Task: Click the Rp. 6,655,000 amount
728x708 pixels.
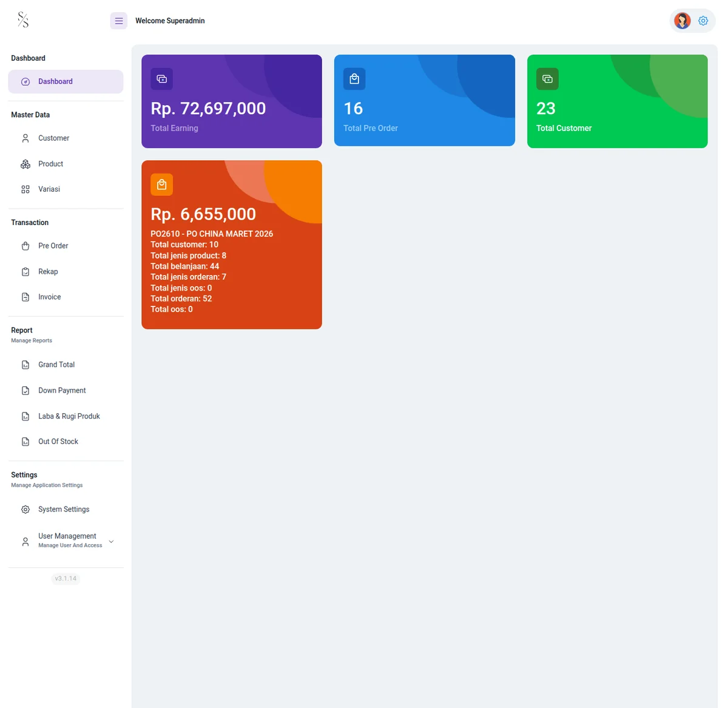Action: (x=203, y=214)
